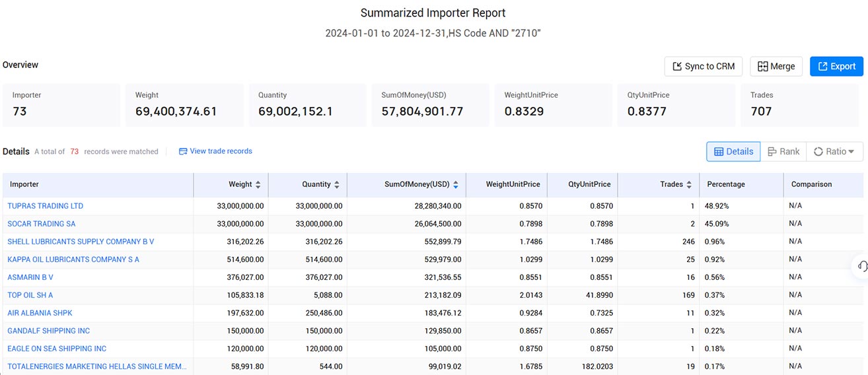Screen dimensions: 868x375
Task: Open AIR ALBANIA SHPK importer link
Action: point(40,313)
